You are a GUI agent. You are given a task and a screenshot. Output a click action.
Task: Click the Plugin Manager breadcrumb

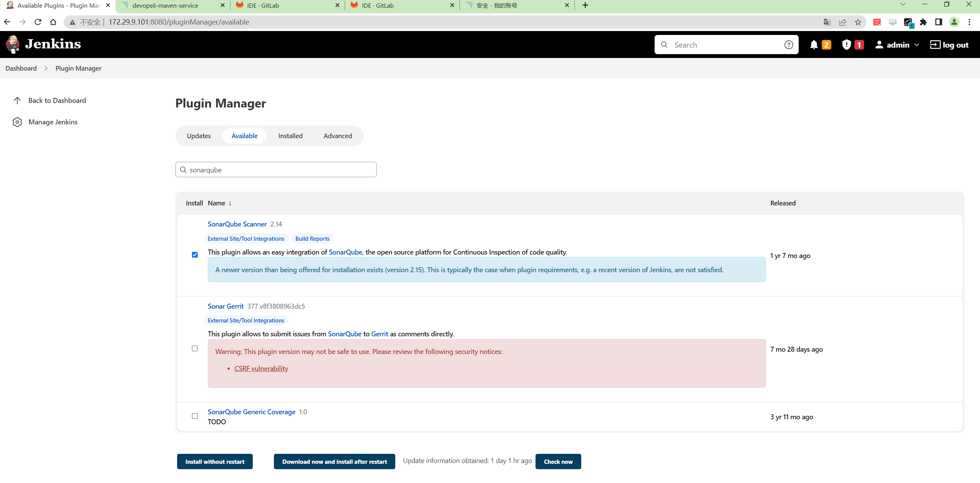[78, 68]
